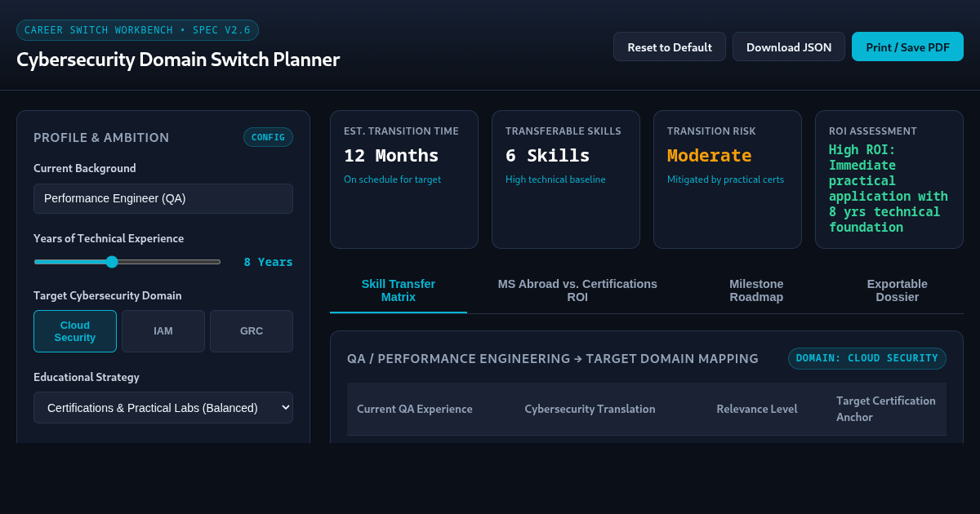This screenshot has width=980, height=514.
Task: Click the 'EST. TRANSITION TIME' label
Action: tap(401, 131)
